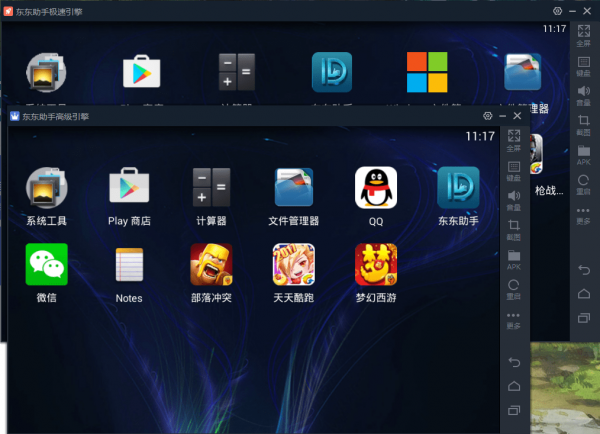Open settings gear in 东东助手高级引擎 title bar
This screenshot has width=600, height=434.
point(488,116)
